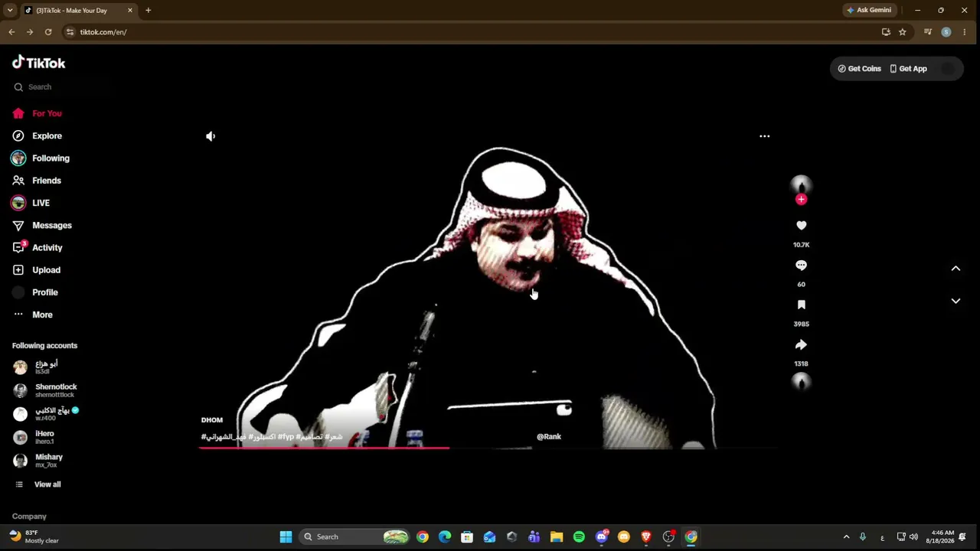Open Spotify from the taskbar
Viewport: 980px width, 551px height.
(x=579, y=537)
